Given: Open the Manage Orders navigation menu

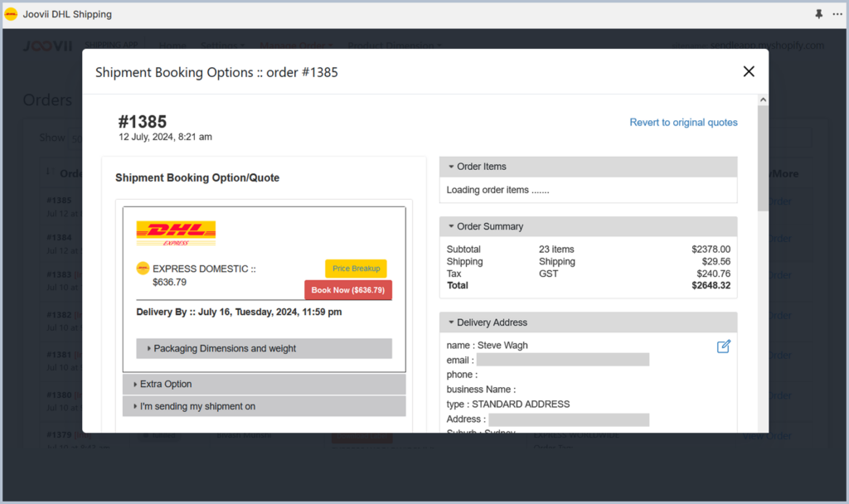Looking at the screenshot, I should pyautogui.click(x=295, y=46).
